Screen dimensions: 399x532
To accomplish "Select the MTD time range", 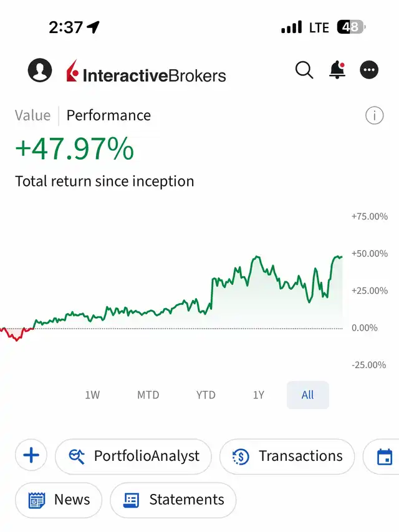I will [148, 395].
